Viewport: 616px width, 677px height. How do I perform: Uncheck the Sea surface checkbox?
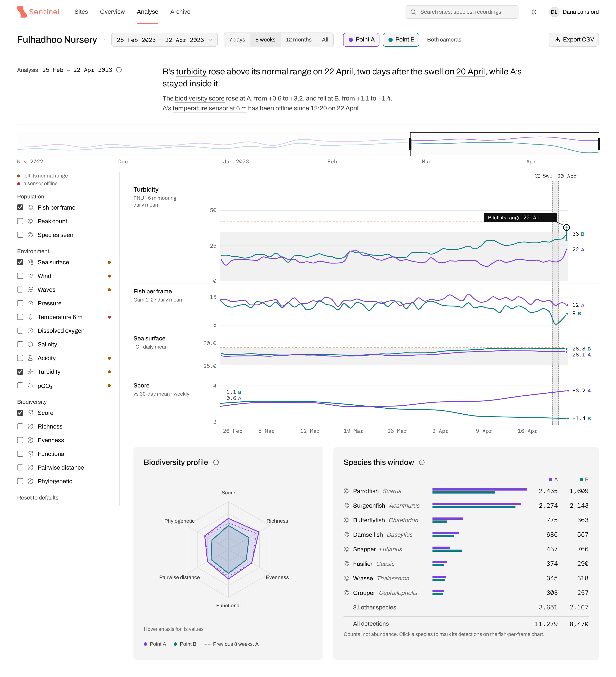click(20, 262)
